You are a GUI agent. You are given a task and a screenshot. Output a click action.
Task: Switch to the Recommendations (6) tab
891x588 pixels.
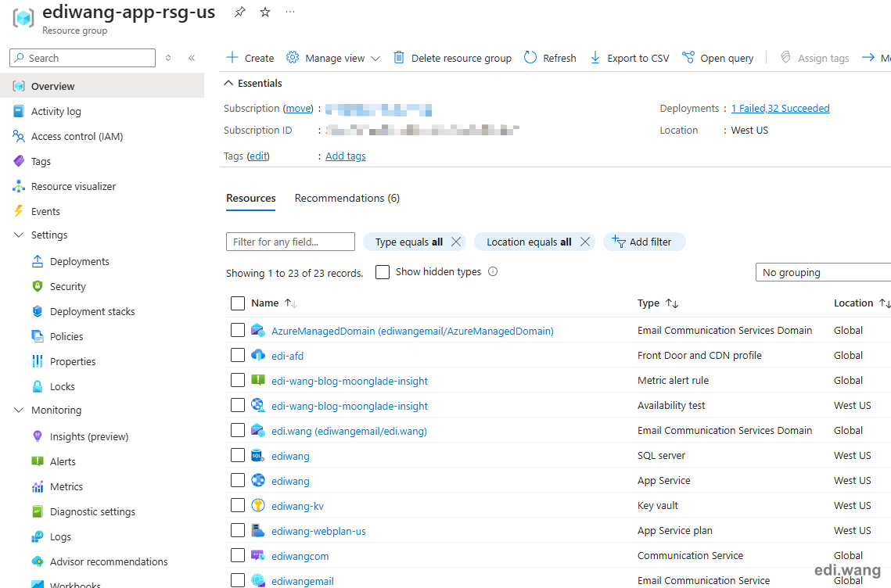347,199
